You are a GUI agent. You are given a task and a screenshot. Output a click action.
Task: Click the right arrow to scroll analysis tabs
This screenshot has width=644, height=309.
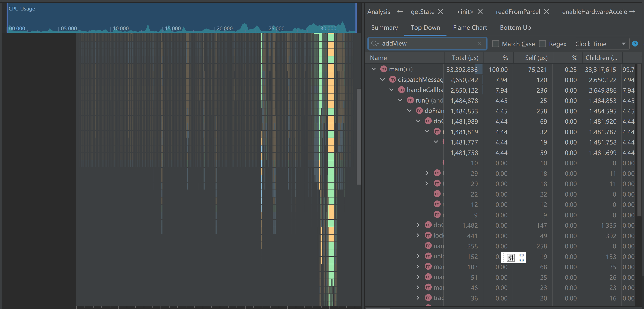click(x=632, y=11)
